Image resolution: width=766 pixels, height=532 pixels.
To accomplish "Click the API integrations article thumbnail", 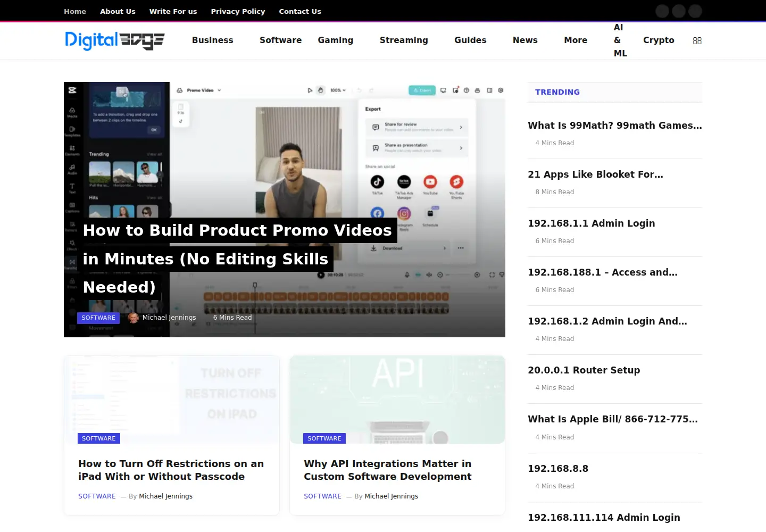I will point(397,400).
